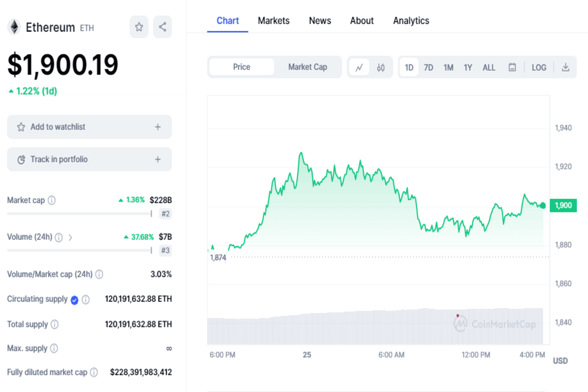Click the 1,940 price axis label
The width and height of the screenshot is (588, 392).
click(x=563, y=128)
